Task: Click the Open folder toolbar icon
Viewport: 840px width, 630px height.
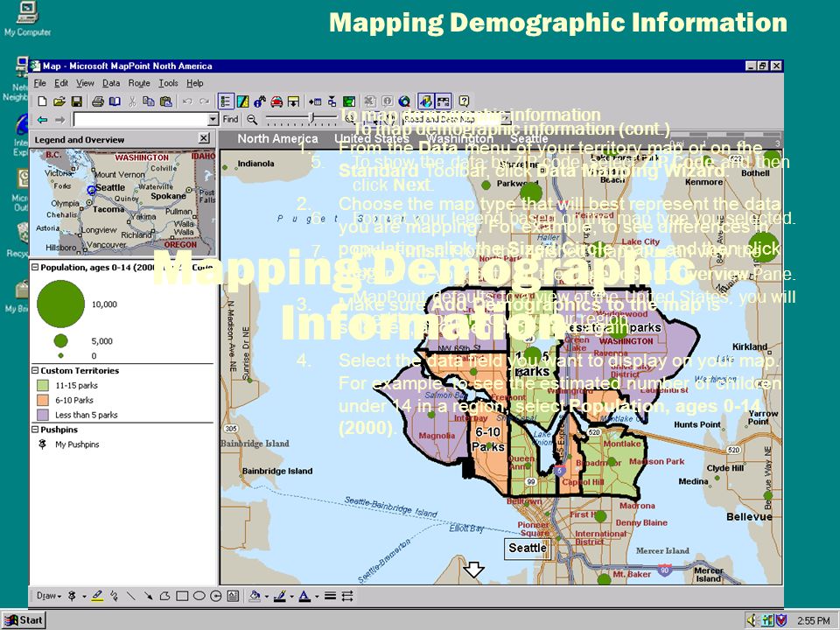Action: (59, 101)
